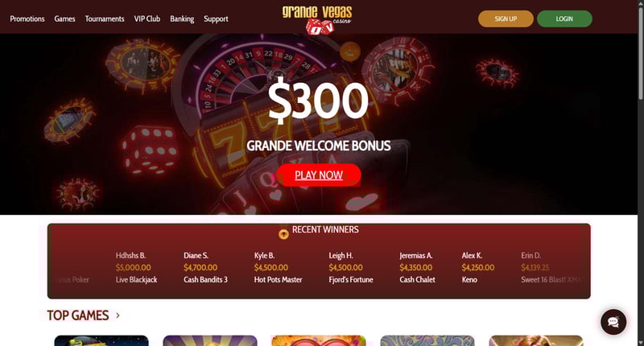Open the live chat support bubble
Screen dimensions: 644x346
point(613,322)
